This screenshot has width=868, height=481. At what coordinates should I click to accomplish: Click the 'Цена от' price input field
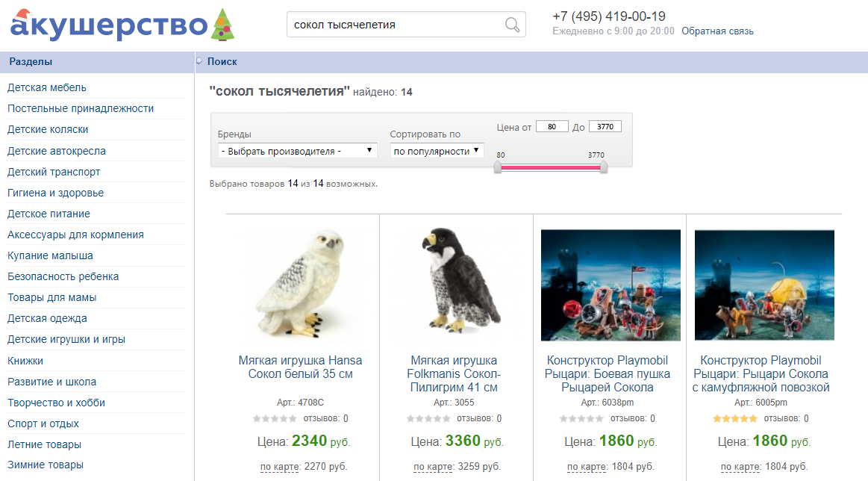pos(551,125)
